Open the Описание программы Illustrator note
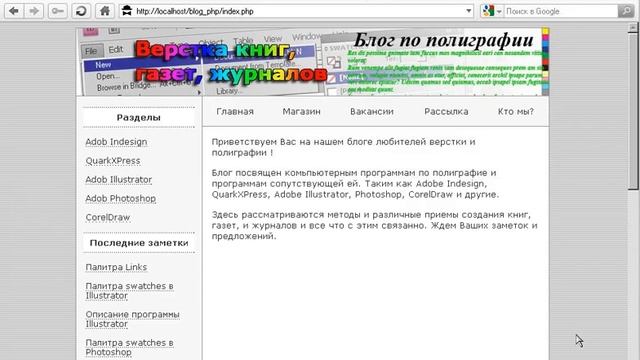Image resolution: width=640 pixels, height=360 pixels. [x=133, y=319]
